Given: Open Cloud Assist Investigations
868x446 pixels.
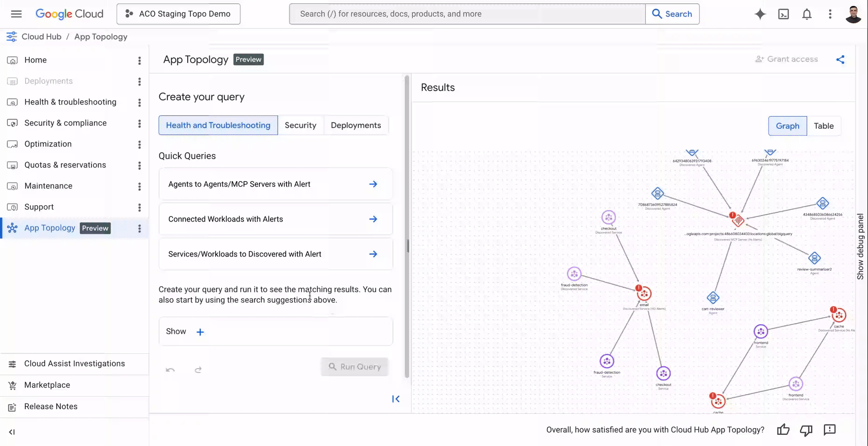Looking at the screenshot, I should [x=74, y=364].
